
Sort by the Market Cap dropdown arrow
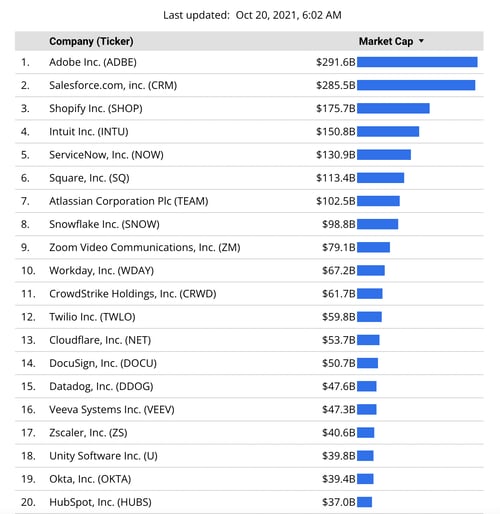click(421, 41)
